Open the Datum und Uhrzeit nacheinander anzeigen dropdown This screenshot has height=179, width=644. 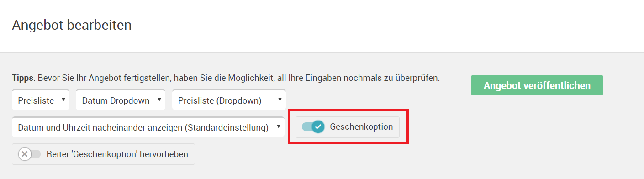click(x=148, y=127)
